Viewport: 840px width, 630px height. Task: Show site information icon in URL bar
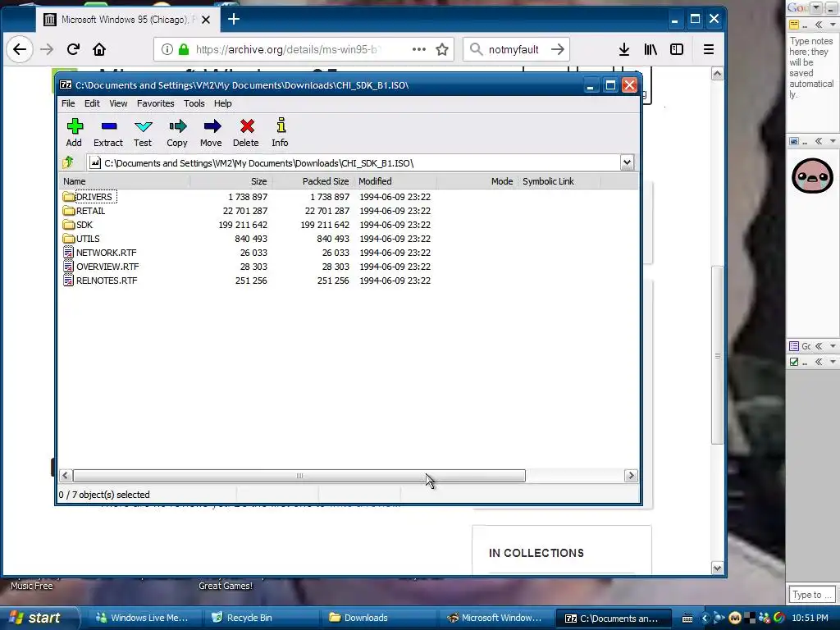pos(167,49)
